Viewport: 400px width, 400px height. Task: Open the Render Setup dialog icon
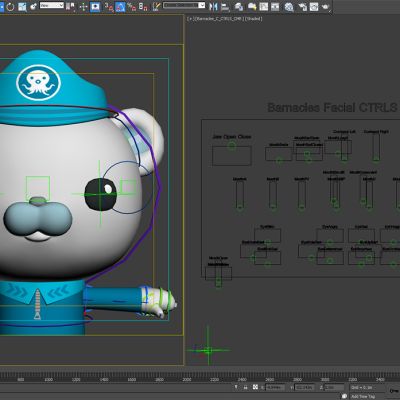tap(302, 6)
